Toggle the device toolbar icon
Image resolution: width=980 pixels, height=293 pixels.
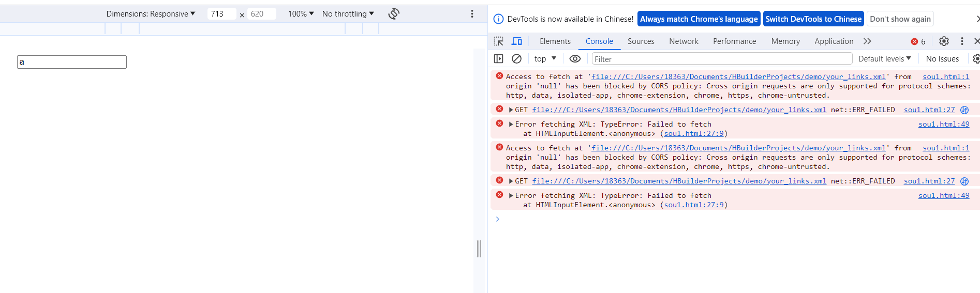pyautogui.click(x=517, y=41)
